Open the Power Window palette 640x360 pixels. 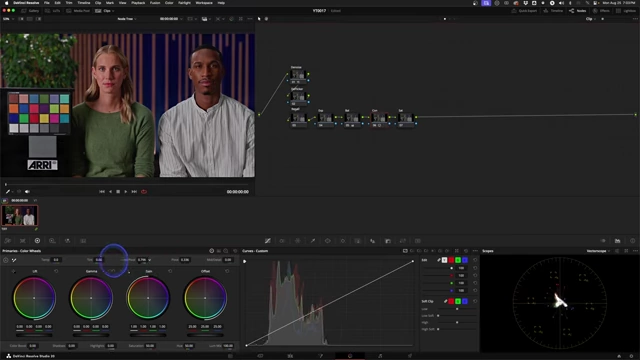point(328,241)
